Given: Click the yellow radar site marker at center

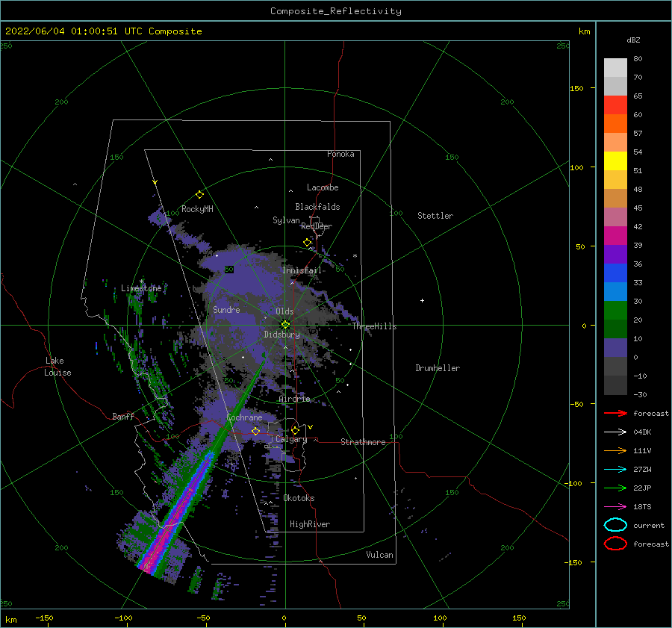Looking at the screenshot, I should click(x=285, y=325).
